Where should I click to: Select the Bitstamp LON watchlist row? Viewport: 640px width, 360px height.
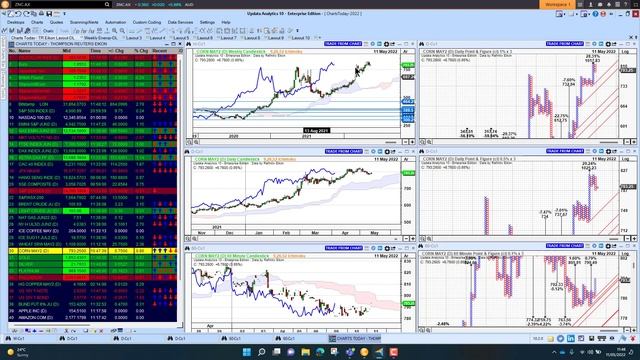(x=93, y=104)
